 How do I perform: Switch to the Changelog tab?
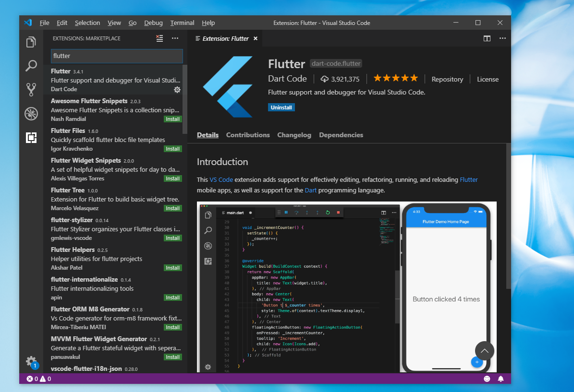point(294,135)
